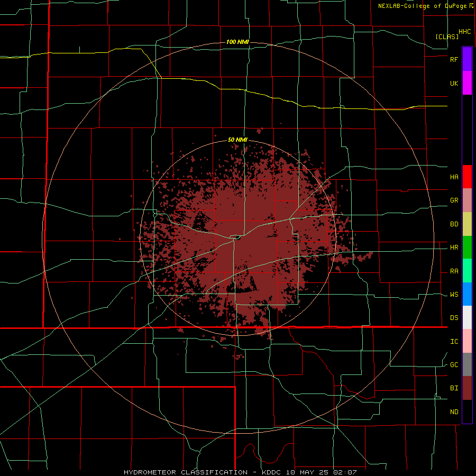Click the yellow BD legend swatch
Screen dimensions: 476x476
click(467, 224)
